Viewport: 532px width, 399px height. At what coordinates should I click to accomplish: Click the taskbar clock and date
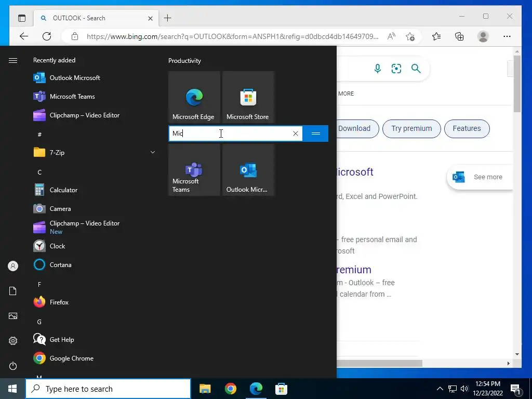click(488, 389)
